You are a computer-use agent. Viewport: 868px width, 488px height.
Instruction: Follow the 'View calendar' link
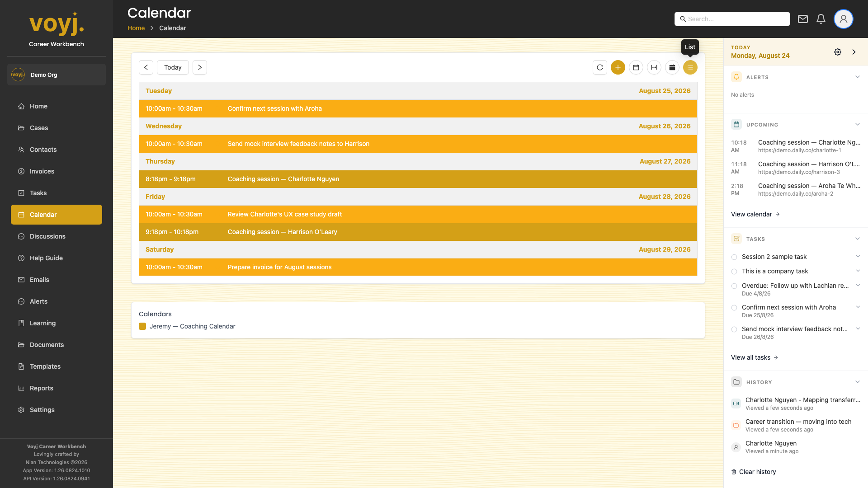click(x=755, y=214)
